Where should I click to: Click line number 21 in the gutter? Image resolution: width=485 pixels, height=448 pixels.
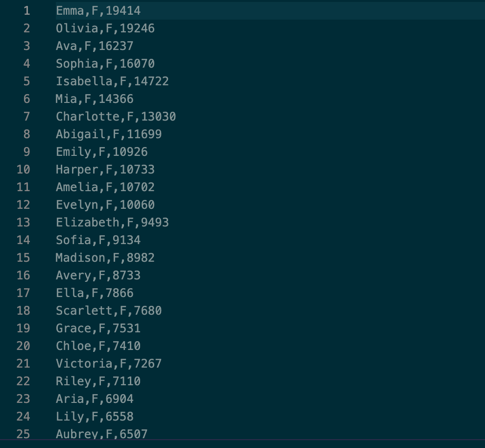point(23,364)
